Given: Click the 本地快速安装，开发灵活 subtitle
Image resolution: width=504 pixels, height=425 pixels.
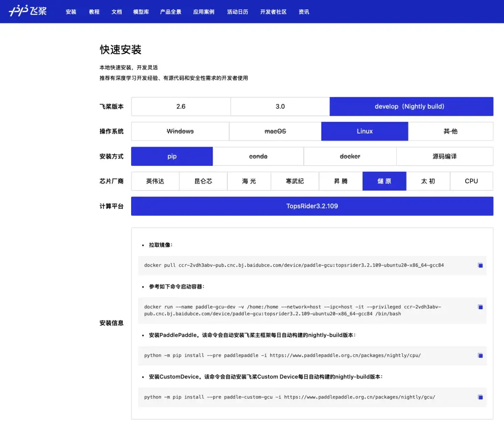Looking at the screenshot, I should [x=129, y=68].
